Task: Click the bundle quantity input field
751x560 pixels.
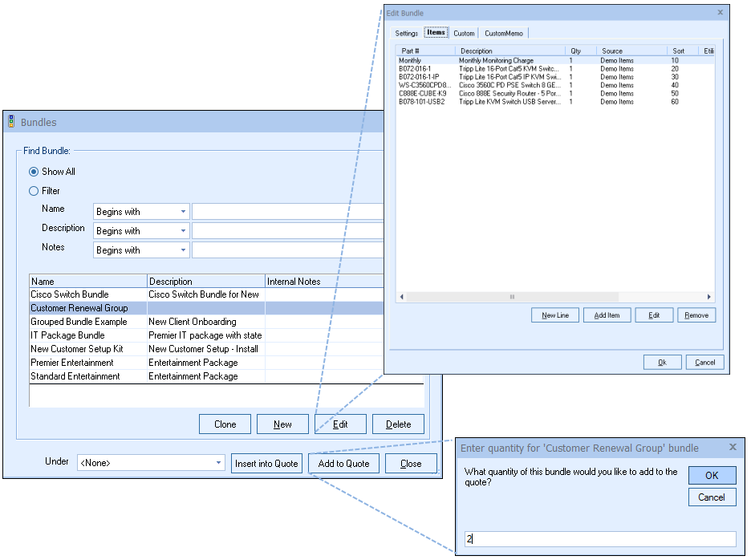Action: 599,539
